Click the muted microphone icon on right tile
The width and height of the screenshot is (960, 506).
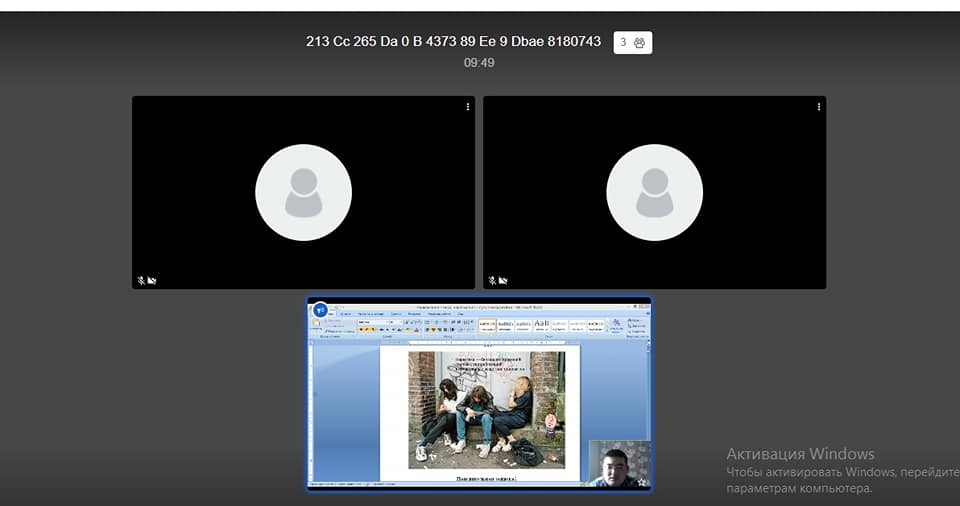point(492,281)
